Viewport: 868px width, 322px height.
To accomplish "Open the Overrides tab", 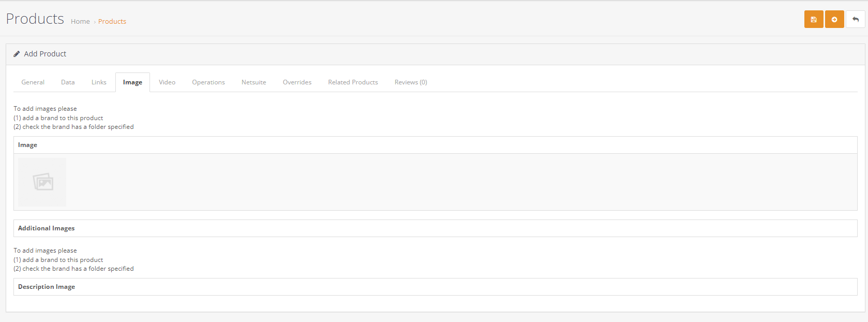I will (297, 82).
